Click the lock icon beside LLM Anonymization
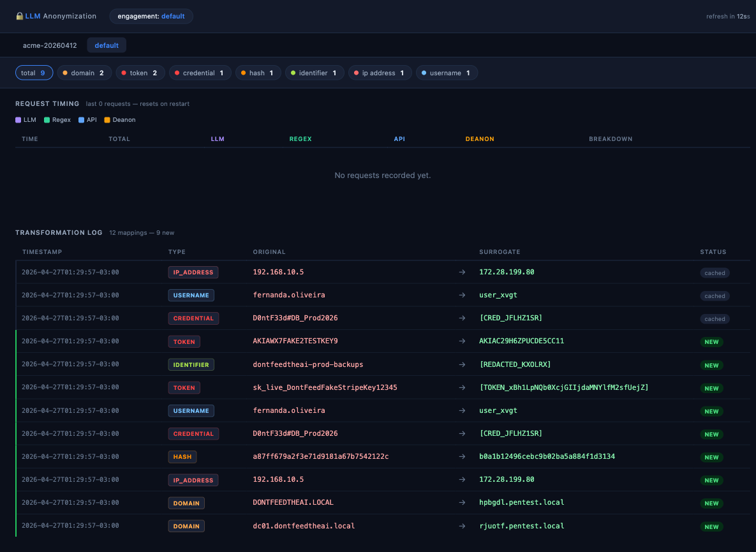This screenshot has height=552, width=756. tap(19, 16)
